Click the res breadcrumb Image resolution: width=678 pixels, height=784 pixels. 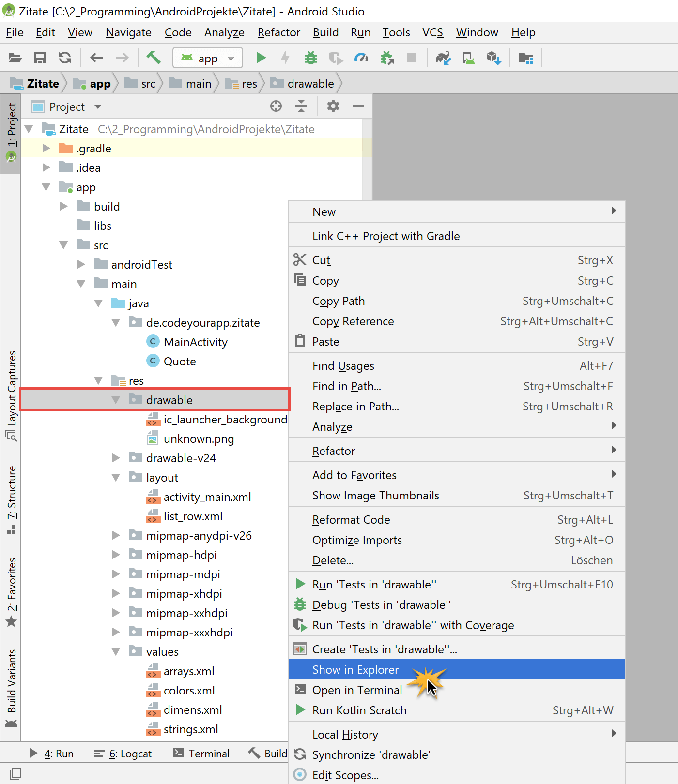tap(242, 83)
